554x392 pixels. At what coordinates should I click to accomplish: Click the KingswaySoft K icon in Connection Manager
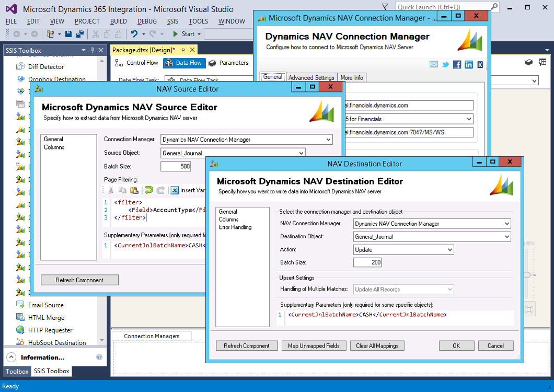click(x=480, y=64)
